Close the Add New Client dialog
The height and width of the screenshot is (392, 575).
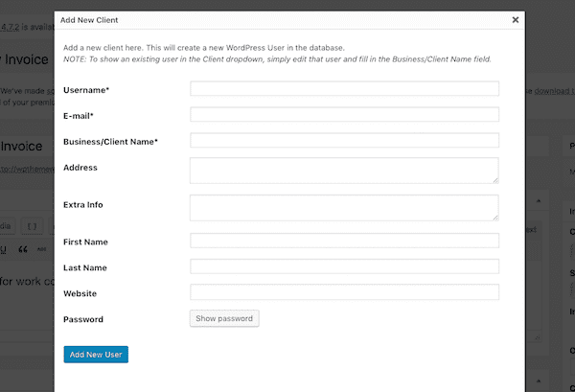coord(515,18)
